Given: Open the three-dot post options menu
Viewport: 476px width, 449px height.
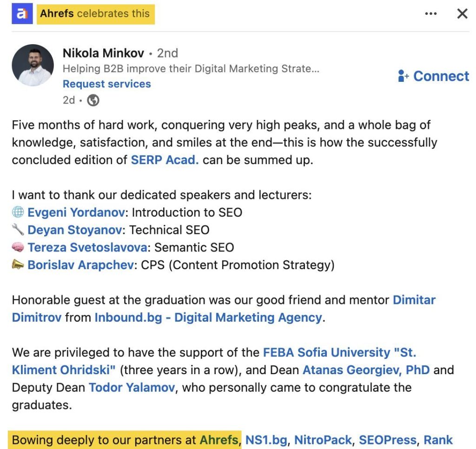Looking at the screenshot, I should point(430,14).
